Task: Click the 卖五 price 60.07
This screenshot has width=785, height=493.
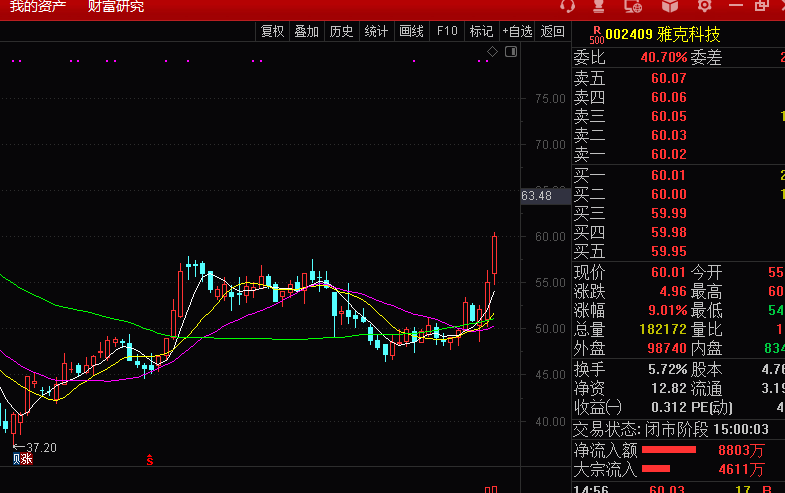Action: click(x=669, y=78)
